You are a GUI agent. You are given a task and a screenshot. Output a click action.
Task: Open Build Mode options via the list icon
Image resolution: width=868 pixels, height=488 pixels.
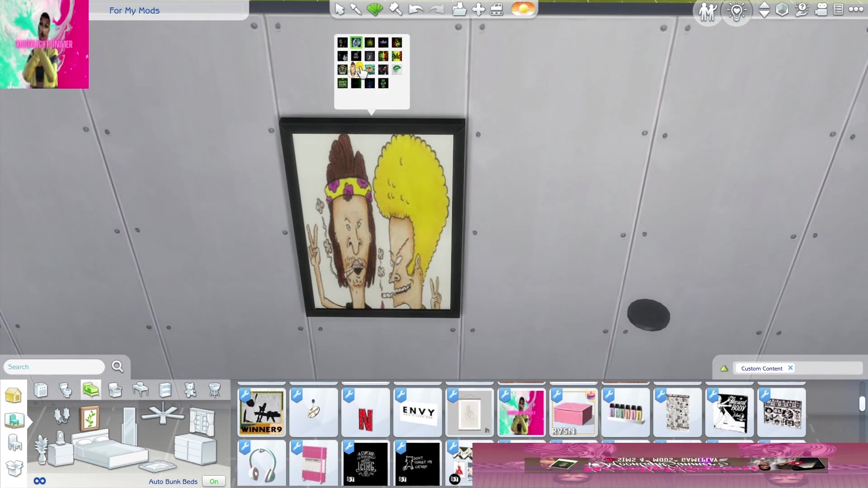839,10
